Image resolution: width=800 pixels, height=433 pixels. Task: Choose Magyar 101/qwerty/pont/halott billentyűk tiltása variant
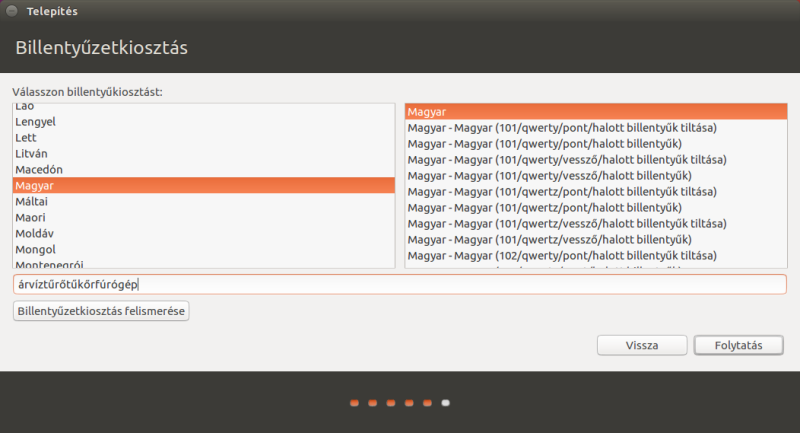coord(562,128)
